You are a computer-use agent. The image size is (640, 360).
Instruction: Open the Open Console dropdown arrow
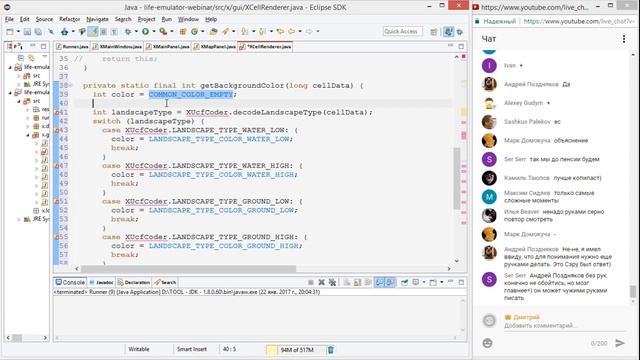point(441,282)
